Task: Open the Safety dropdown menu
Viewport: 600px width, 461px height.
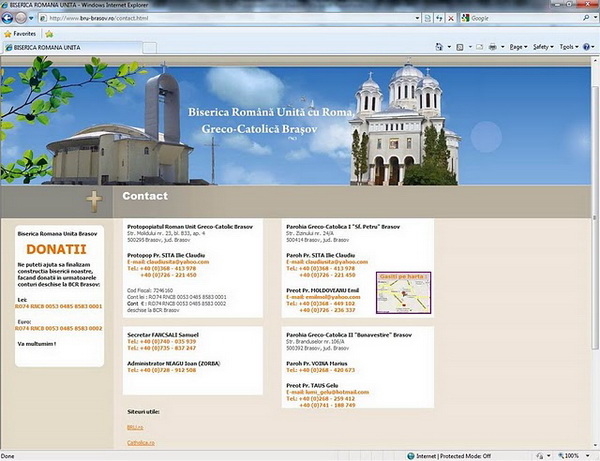Action: [x=543, y=47]
